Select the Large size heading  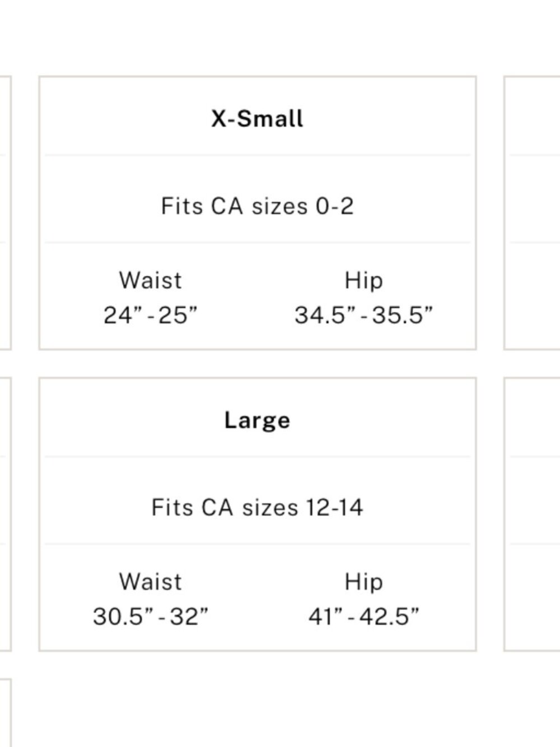pyautogui.click(x=257, y=421)
